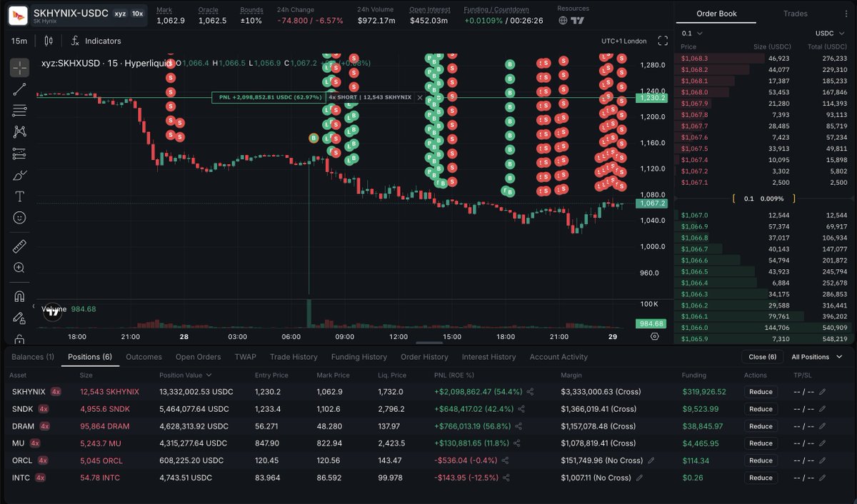
Task: Switch to the Trades tab
Action: (x=795, y=14)
